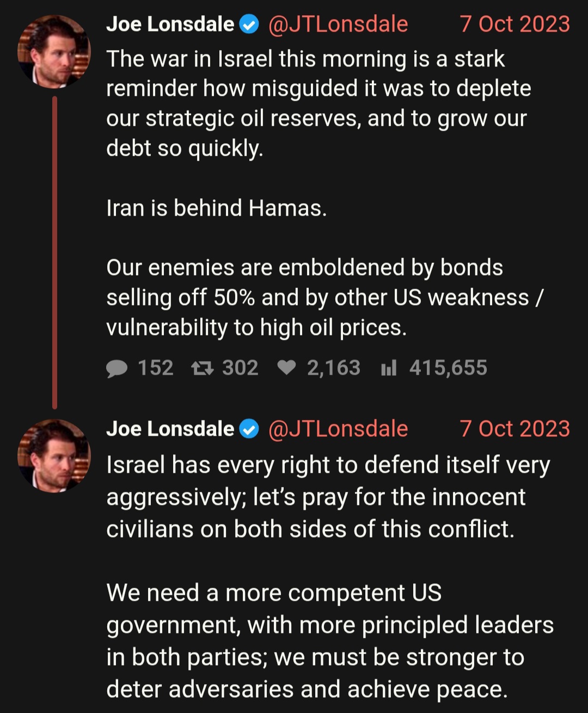
Task: Click the red thread connector line
Action: (x=54, y=252)
